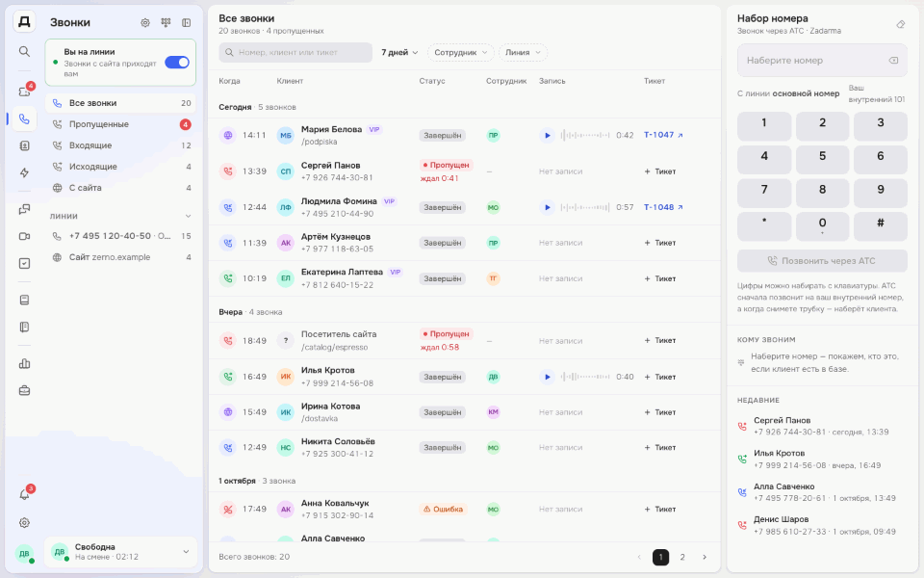Screen dimensions: 924x578
Task: Collapse the ЛИНИИ section chevron
Action: point(188,216)
